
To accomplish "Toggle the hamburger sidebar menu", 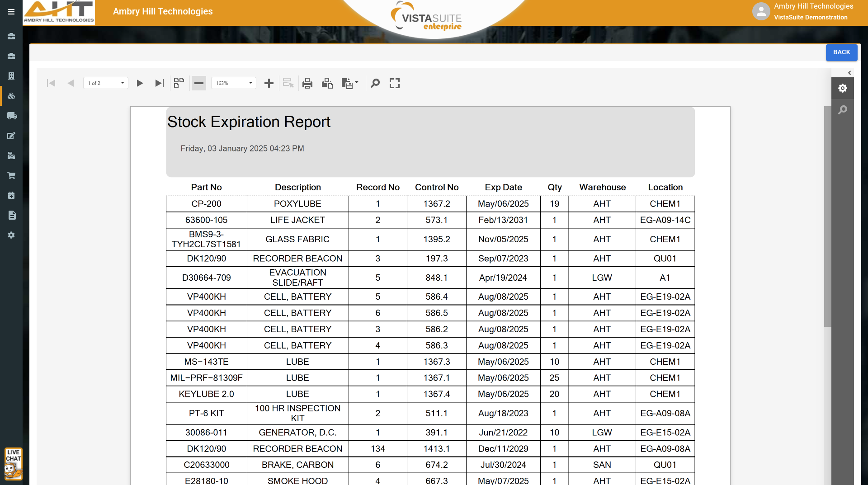I will 11,12.
